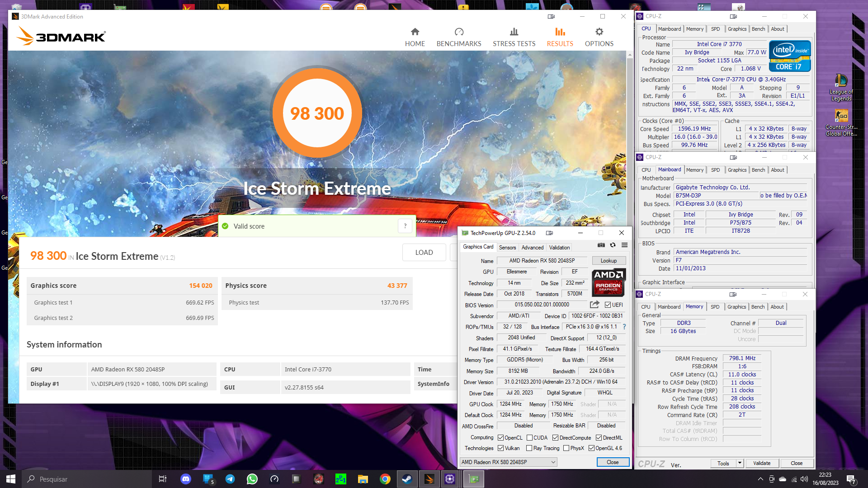Open Task View on the taskbar

click(163, 479)
